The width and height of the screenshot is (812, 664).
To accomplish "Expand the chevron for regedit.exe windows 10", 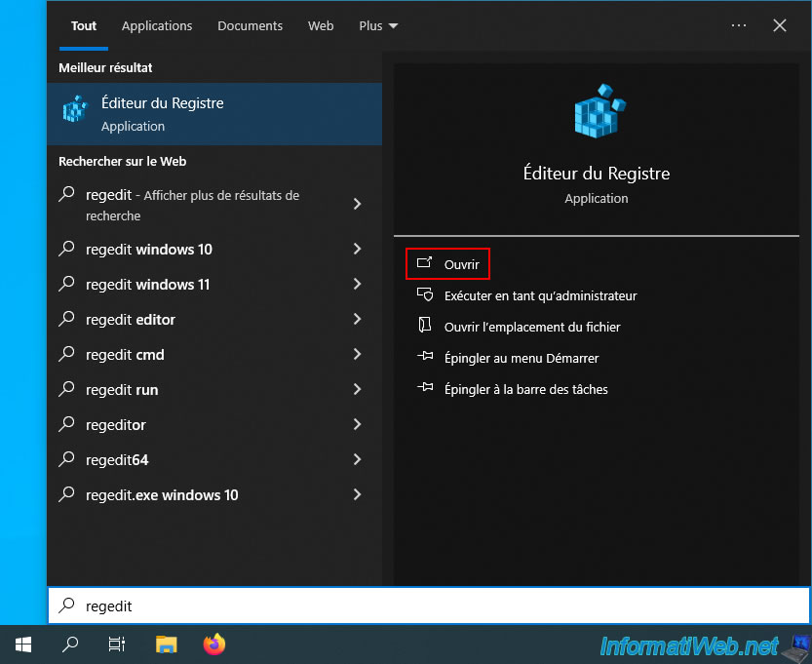I will pyautogui.click(x=358, y=494).
